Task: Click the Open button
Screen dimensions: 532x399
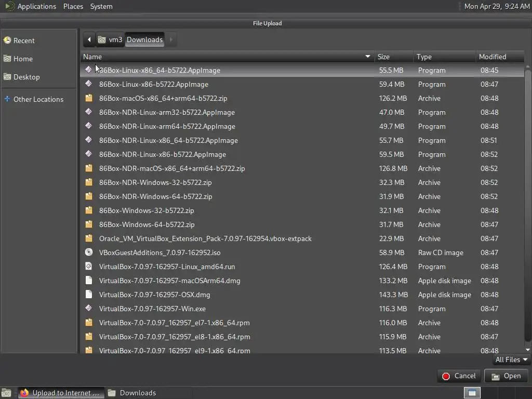Action: point(506,376)
